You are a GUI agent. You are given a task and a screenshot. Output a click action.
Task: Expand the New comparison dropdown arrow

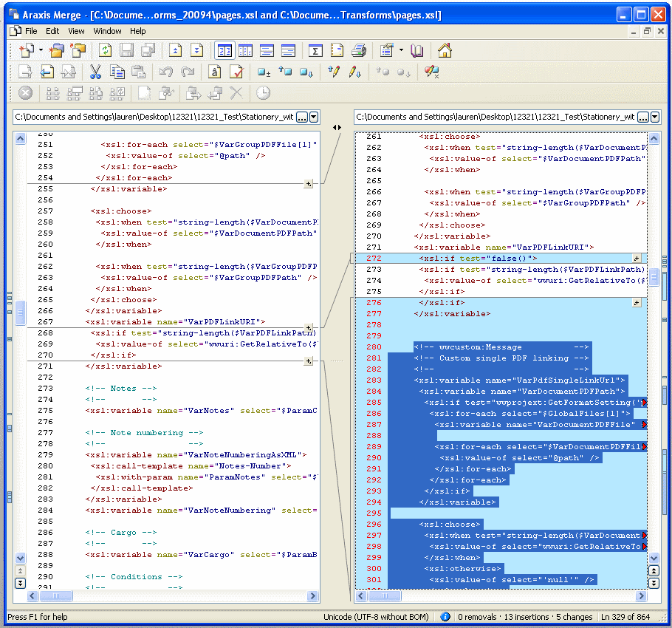pos(41,51)
